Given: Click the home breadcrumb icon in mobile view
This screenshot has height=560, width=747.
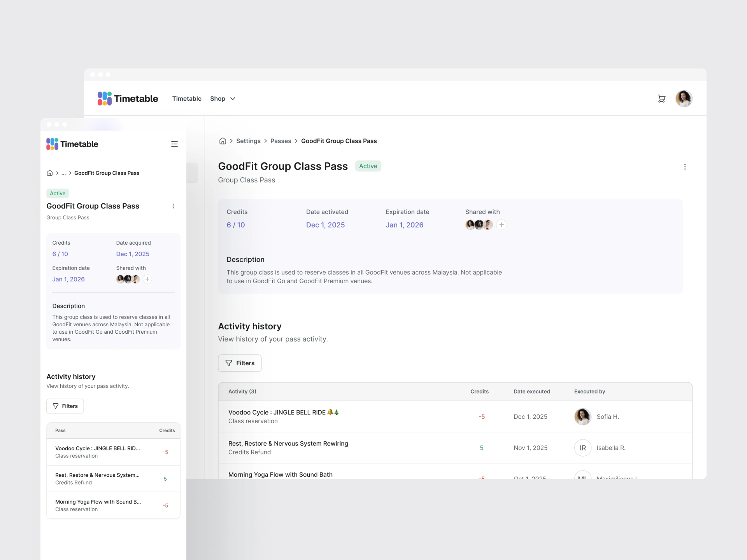Looking at the screenshot, I should 50,173.
